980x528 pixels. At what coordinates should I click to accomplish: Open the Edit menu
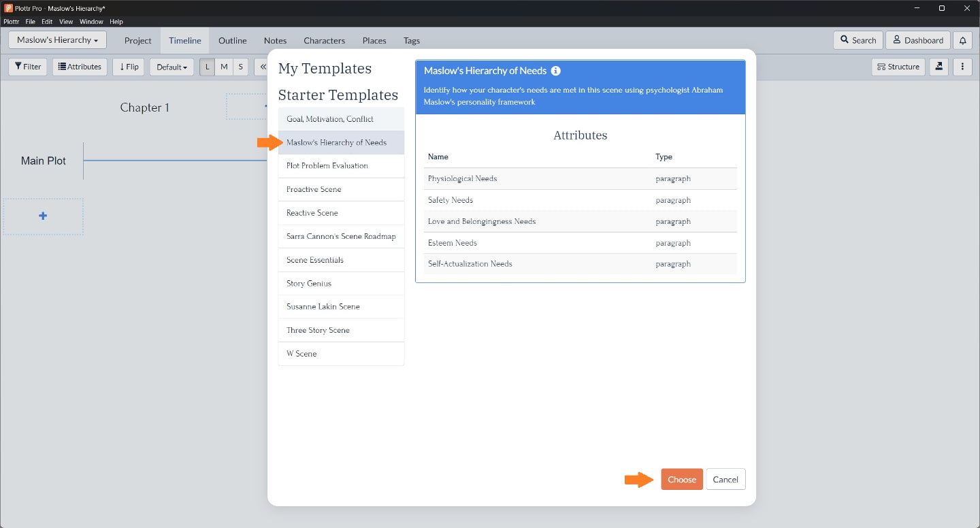coord(47,22)
